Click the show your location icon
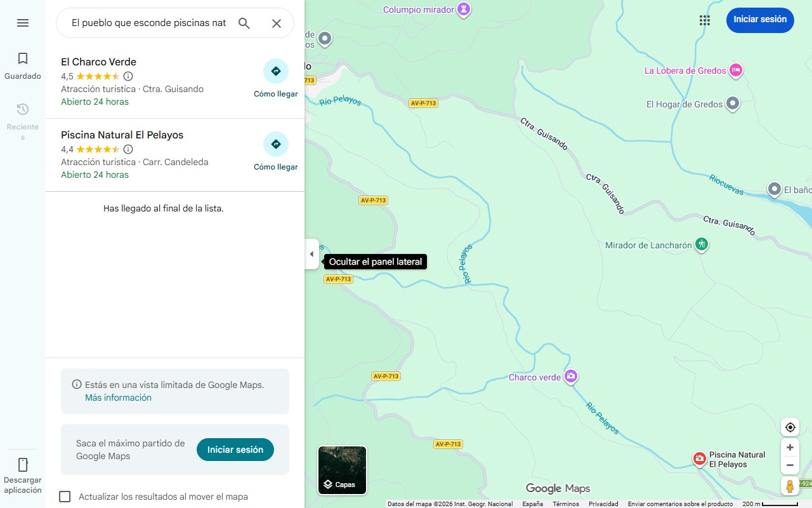 coord(790,427)
